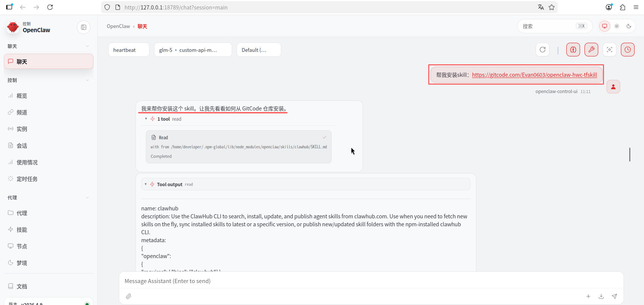Screen dimensions: 644x305
Task: Focus the Message Assistant input box
Action: click(x=371, y=281)
